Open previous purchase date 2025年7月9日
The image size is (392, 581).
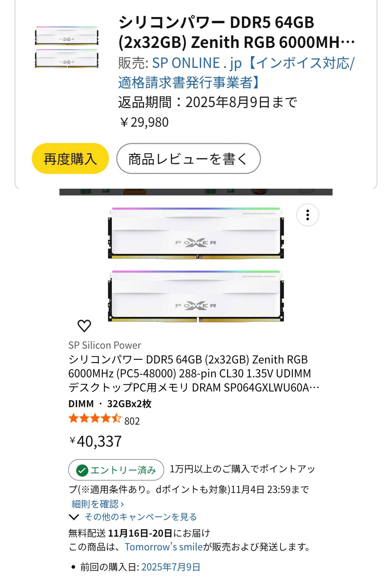tap(171, 567)
